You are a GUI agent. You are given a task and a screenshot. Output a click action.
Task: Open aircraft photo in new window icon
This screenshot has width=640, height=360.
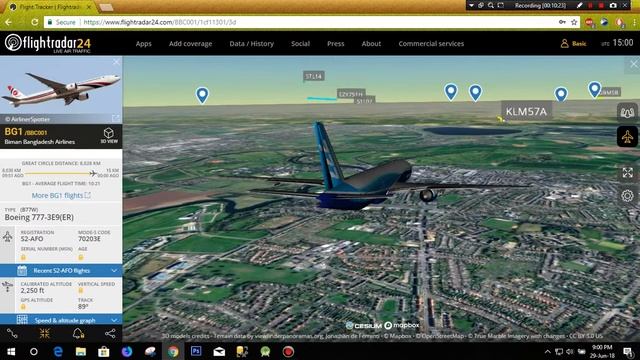pyautogui.click(x=116, y=118)
